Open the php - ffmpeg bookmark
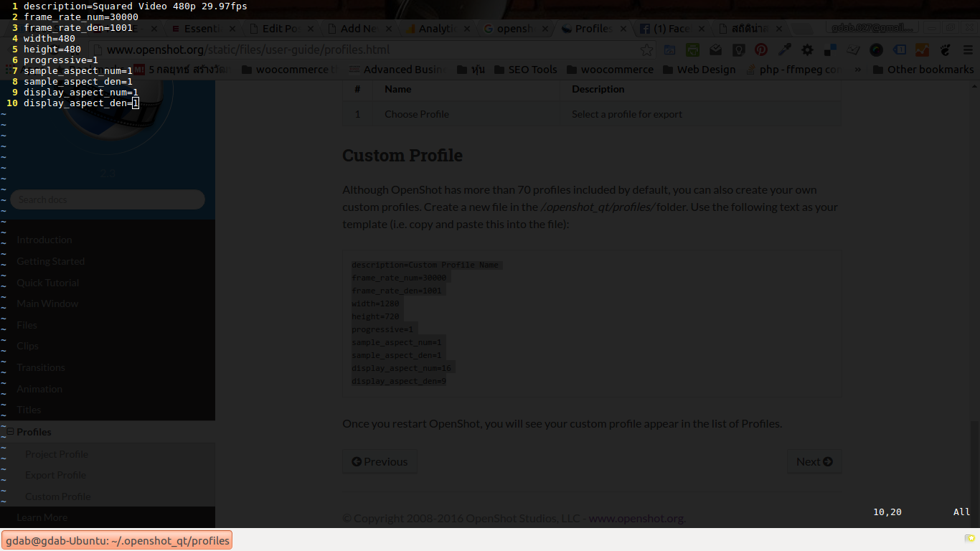The height and width of the screenshot is (551, 980). [795, 70]
